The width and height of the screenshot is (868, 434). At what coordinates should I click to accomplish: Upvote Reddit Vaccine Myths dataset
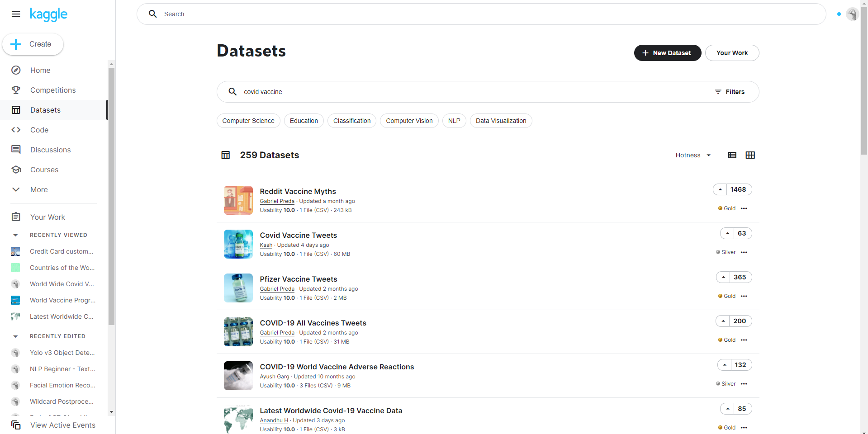[720, 189]
